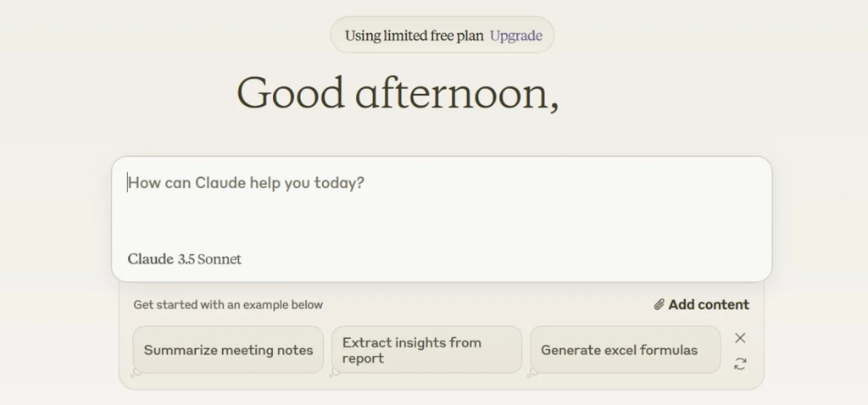
Task: Click the Get started with an example text
Action: coord(228,305)
